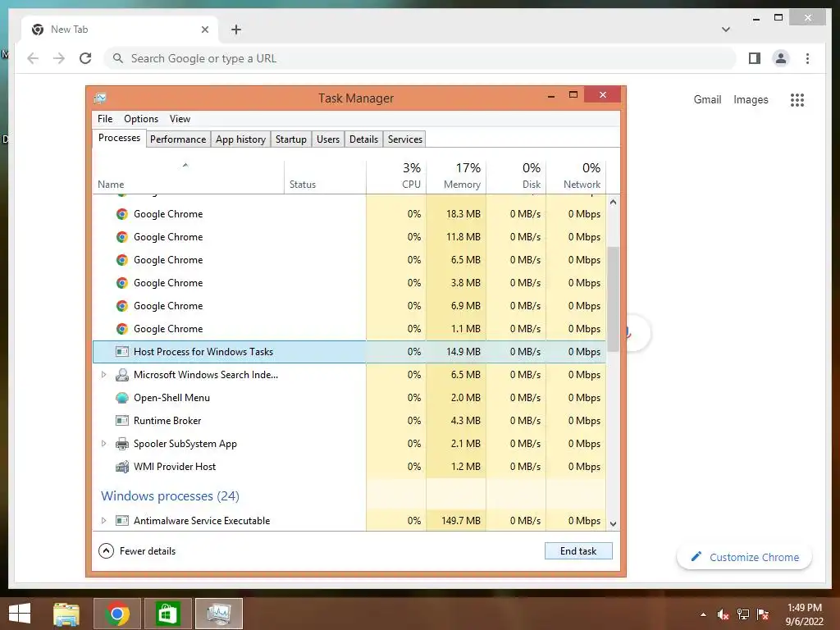Sort by Network column

[x=576, y=177]
